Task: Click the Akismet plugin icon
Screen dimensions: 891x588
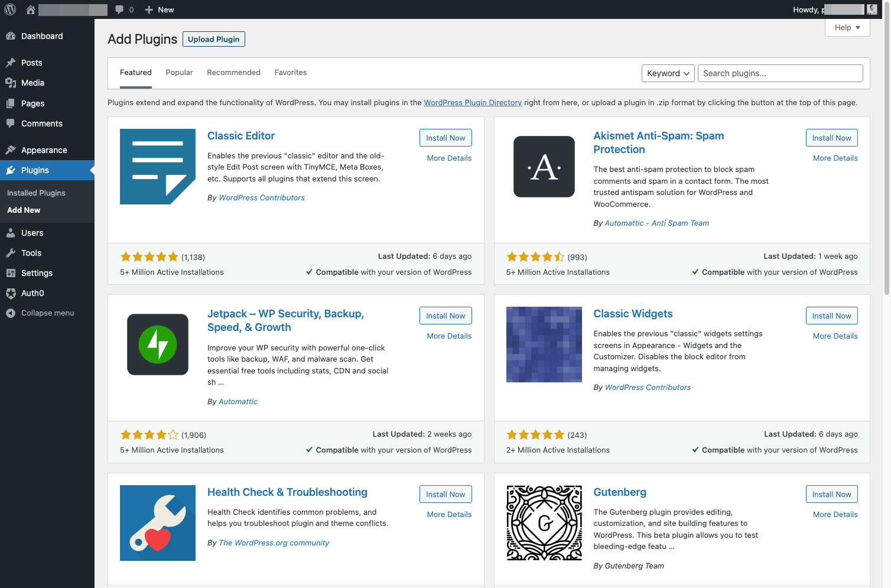Action: pyautogui.click(x=544, y=167)
